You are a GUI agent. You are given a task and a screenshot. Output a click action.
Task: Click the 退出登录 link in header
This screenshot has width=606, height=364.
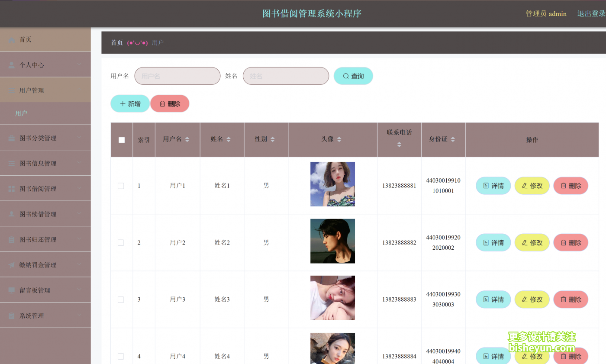591,14
